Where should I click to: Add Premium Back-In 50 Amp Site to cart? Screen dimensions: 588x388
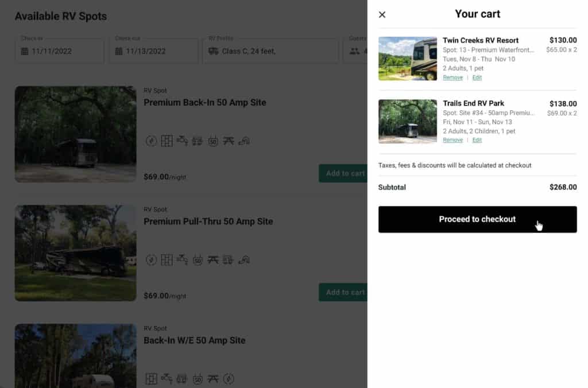point(343,173)
